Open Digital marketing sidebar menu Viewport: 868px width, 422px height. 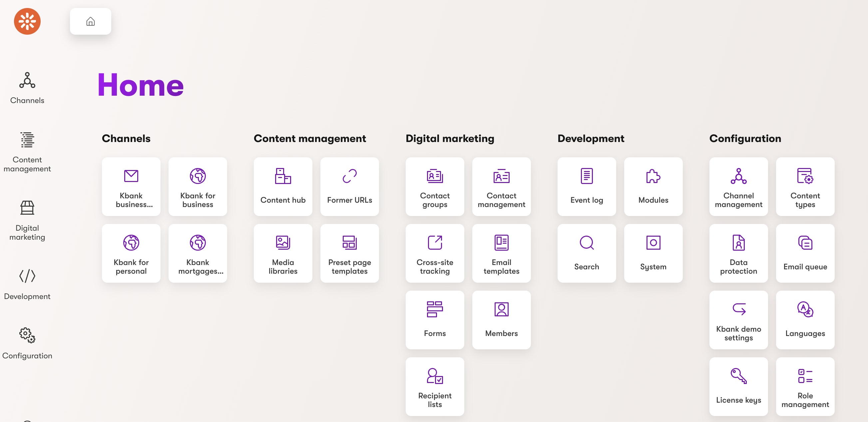[x=27, y=220]
